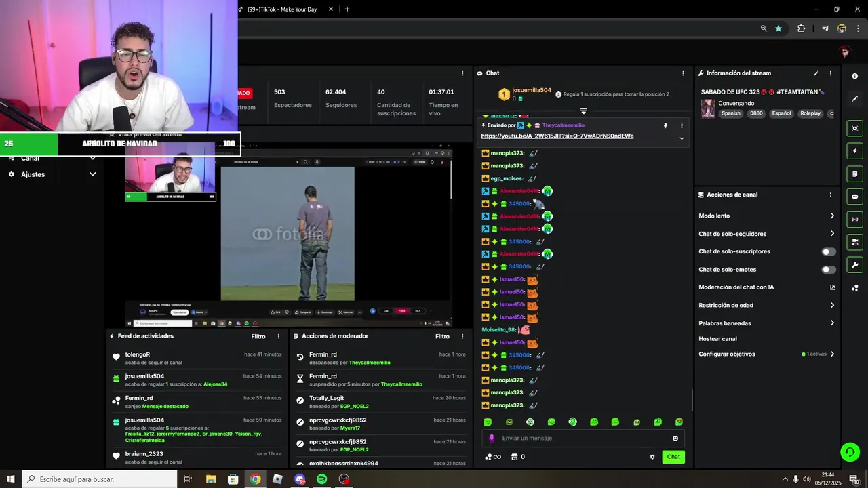Open Microsoft Store from the taskbar
868x488 pixels.
point(233,479)
